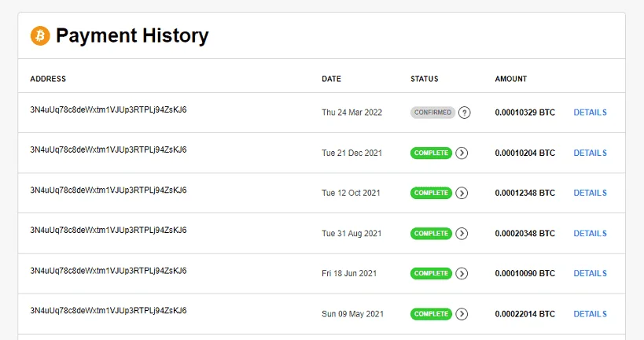Click the date Sun 09 May 2021

coord(353,314)
